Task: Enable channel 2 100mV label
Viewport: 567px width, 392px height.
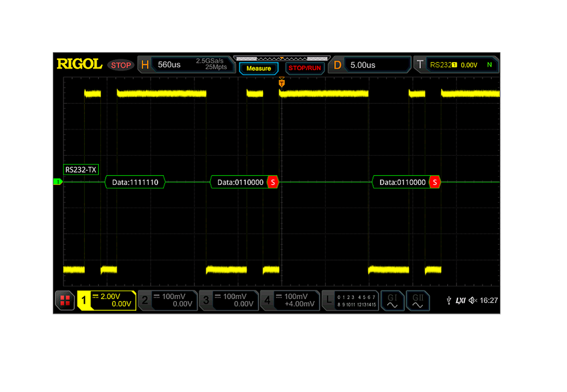Action: coord(168,300)
